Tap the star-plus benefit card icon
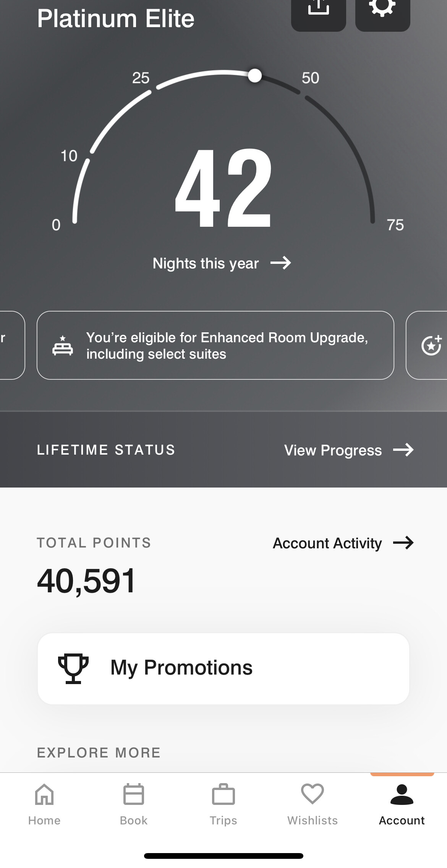Image resolution: width=447 pixels, height=868 pixels. point(432,345)
